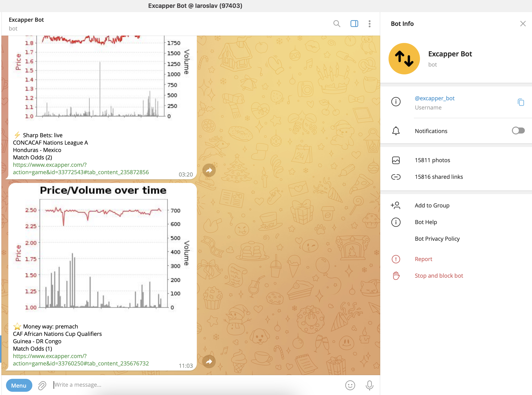
Task: Forward the Guinea - DR Congo message
Action: pos(209,361)
